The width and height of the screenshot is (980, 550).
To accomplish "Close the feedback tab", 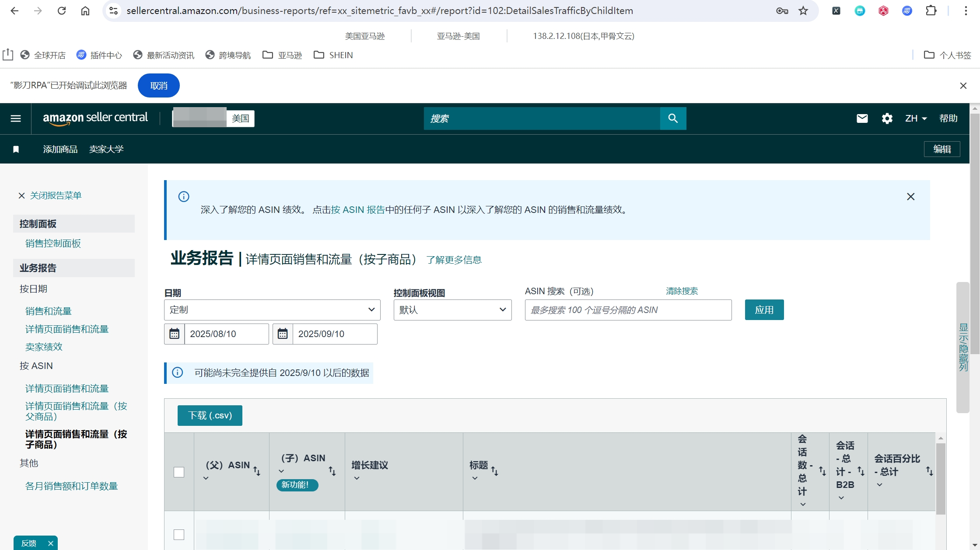I will (x=51, y=543).
